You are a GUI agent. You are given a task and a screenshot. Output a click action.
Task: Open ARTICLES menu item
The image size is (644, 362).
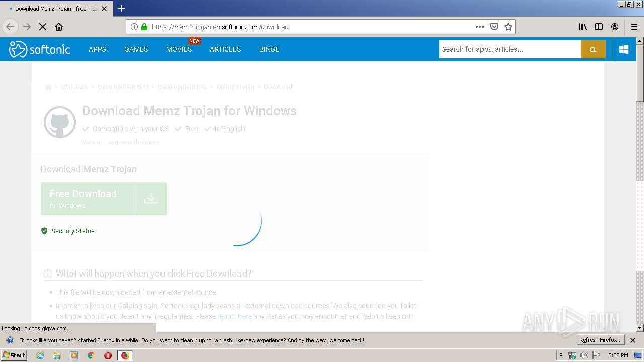(x=225, y=49)
